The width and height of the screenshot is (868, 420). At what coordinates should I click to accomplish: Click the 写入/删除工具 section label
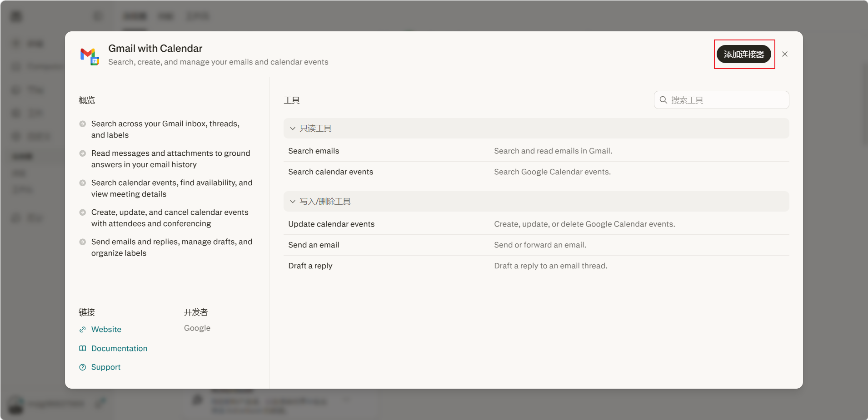[325, 202]
